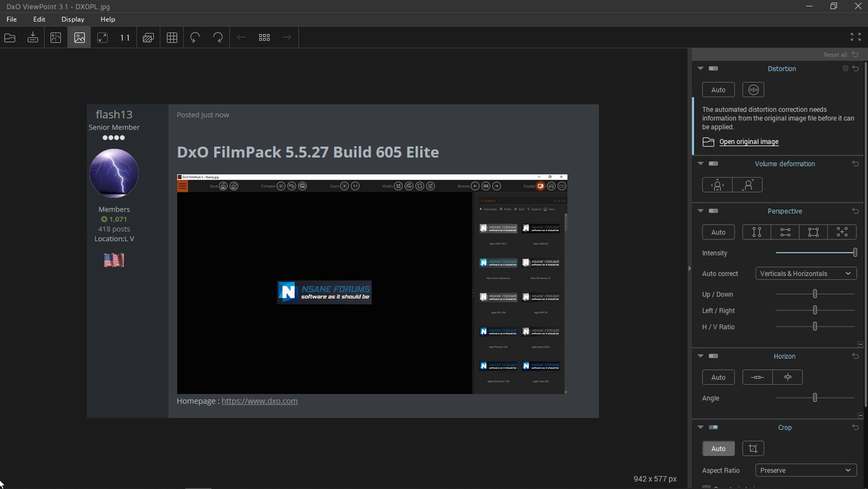Collapse Horizon advanced settings minus button
Viewport: 868px width, 489px height.
pos(861,415)
